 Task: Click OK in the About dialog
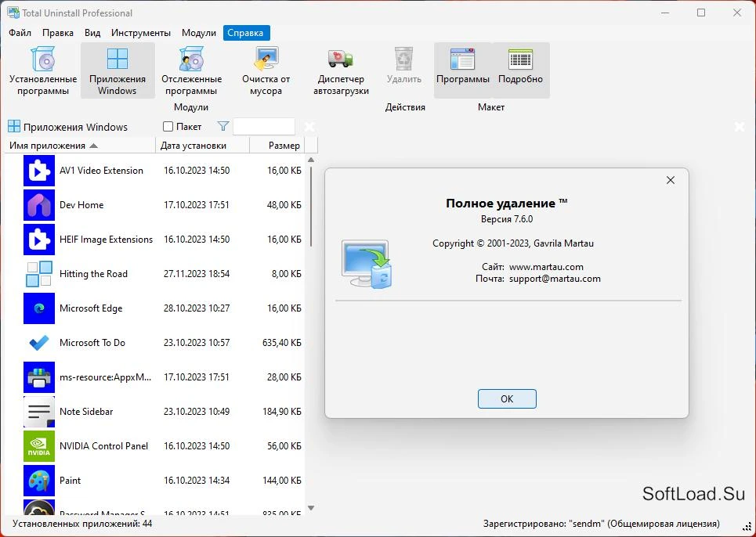click(x=507, y=398)
